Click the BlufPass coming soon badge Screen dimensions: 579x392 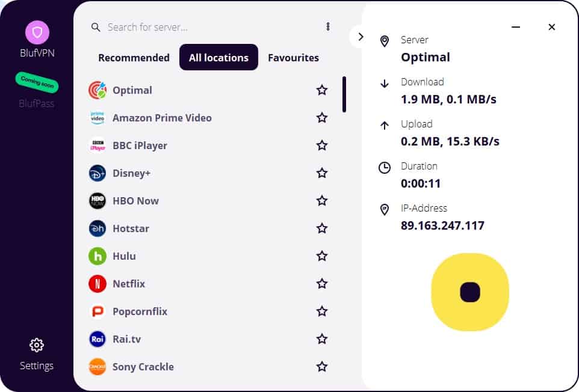tap(37, 83)
